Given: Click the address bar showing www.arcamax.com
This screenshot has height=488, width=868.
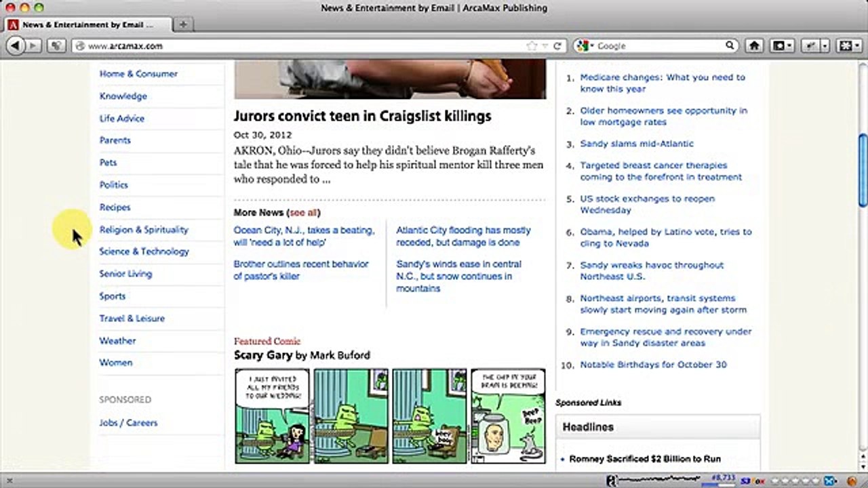Looking at the screenshot, I should [319, 45].
